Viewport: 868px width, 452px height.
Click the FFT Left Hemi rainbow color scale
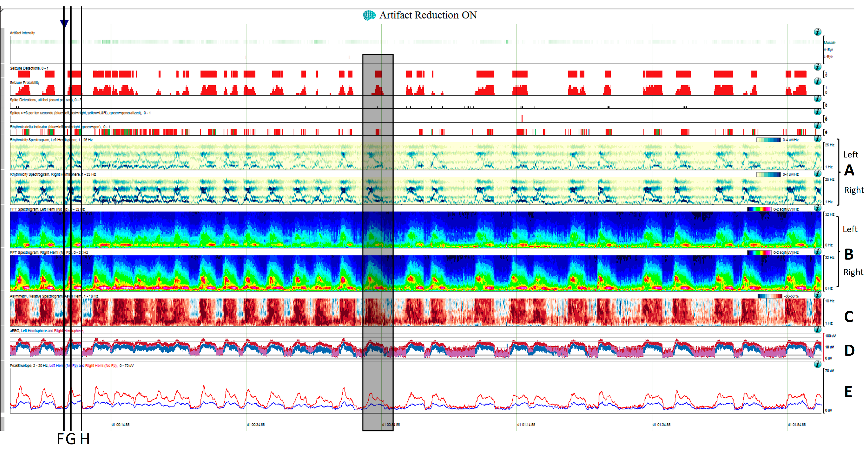click(759, 209)
